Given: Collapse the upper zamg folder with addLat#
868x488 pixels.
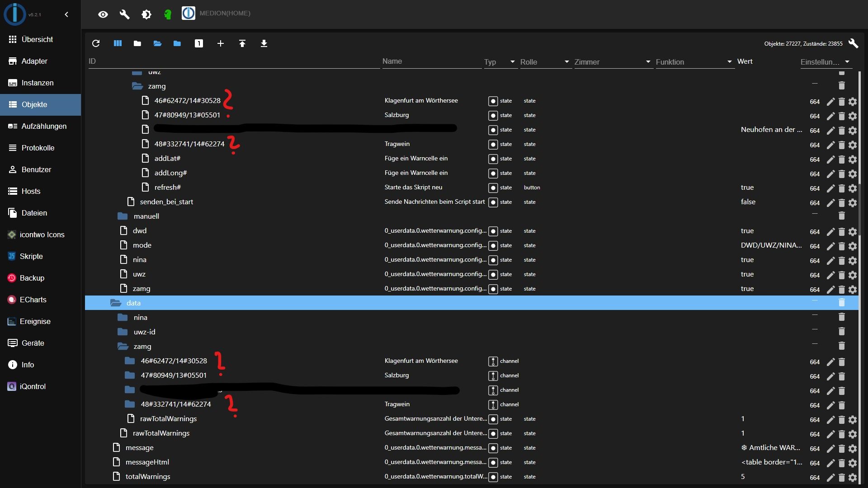Looking at the screenshot, I should click(x=137, y=86).
